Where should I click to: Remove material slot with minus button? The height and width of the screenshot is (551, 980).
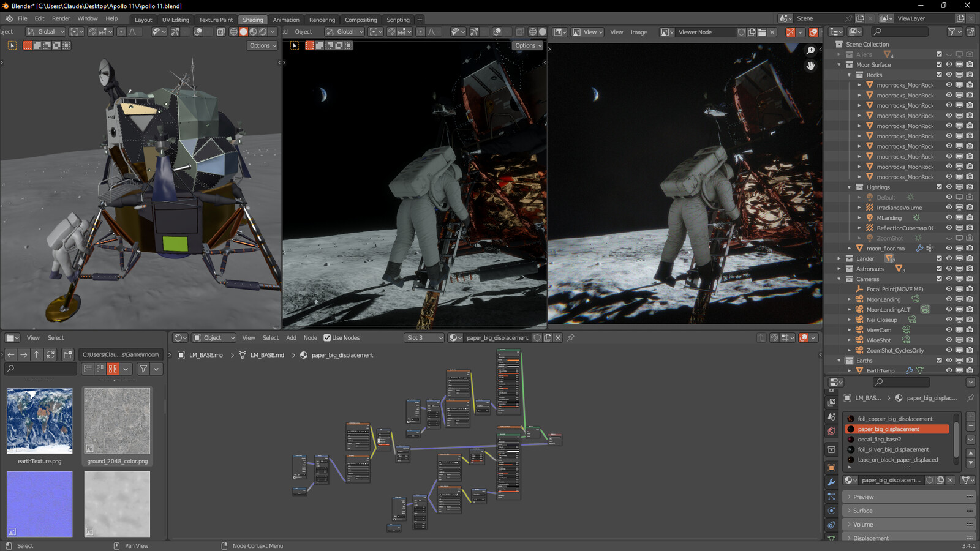click(x=970, y=426)
